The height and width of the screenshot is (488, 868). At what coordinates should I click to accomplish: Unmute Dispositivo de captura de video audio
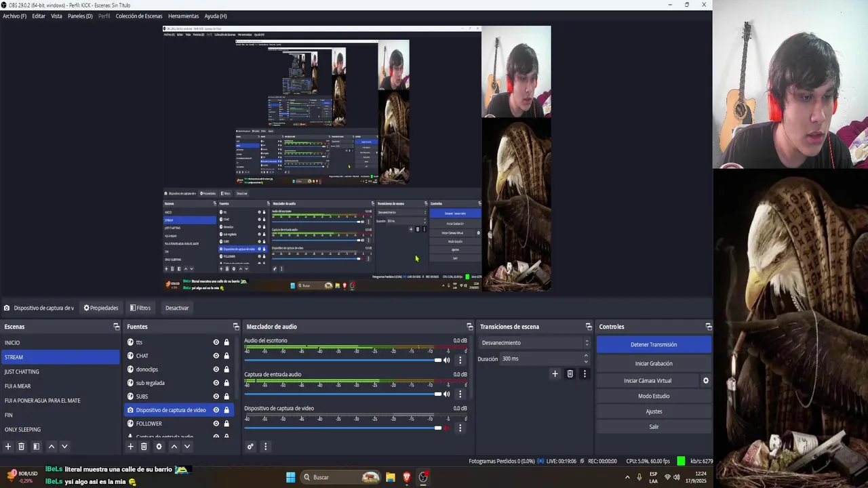(x=446, y=428)
